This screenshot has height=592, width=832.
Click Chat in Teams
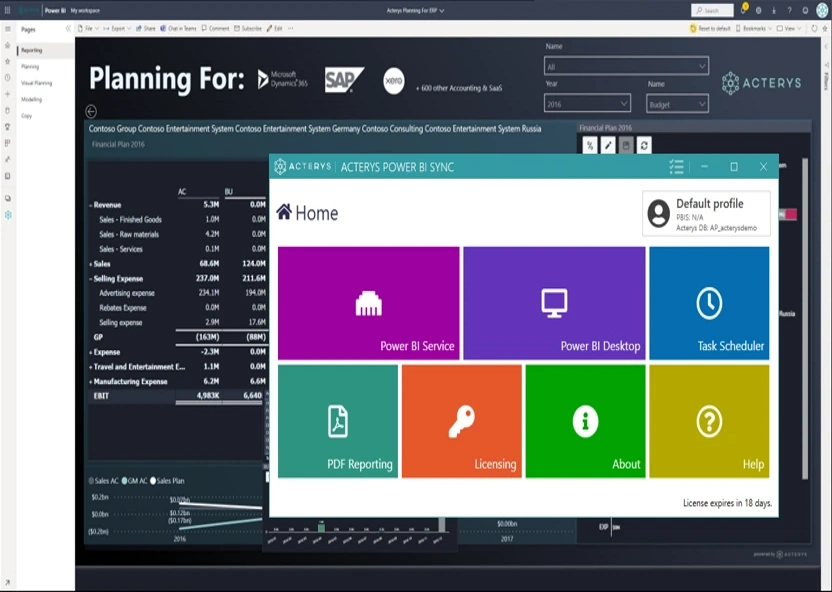pyautogui.click(x=178, y=28)
